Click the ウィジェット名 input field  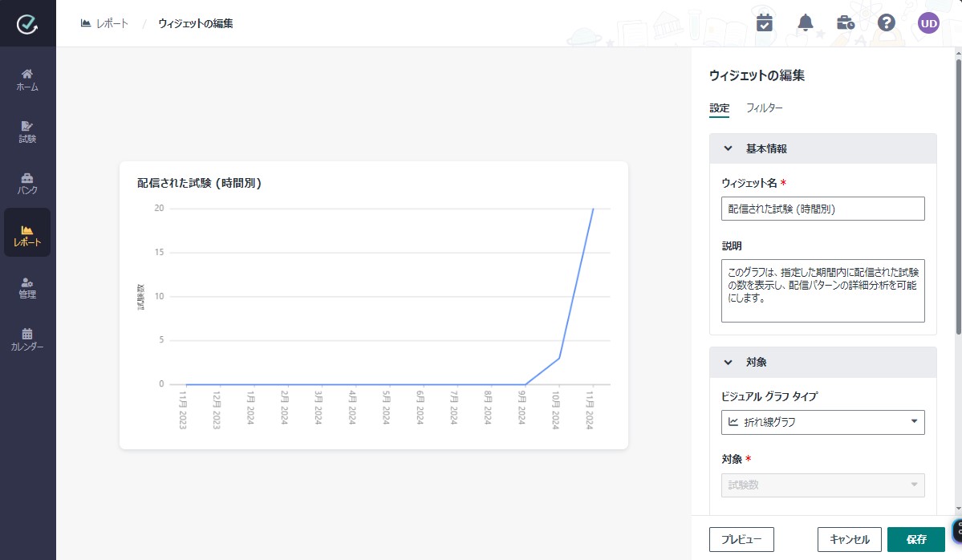(822, 209)
